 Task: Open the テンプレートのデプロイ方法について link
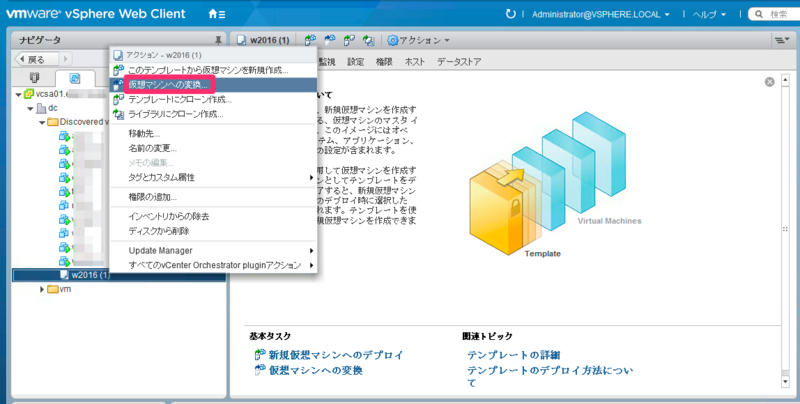pyautogui.click(x=550, y=376)
